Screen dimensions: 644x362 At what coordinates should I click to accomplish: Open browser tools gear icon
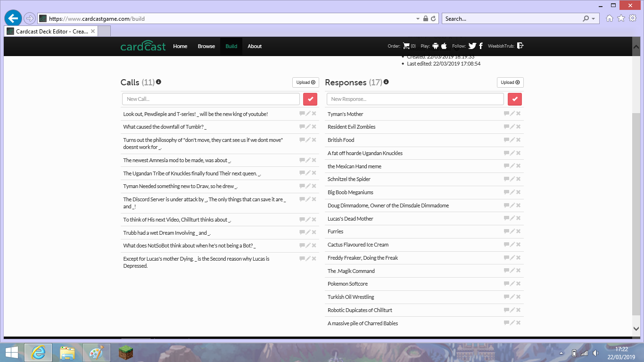click(x=633, y=18)
